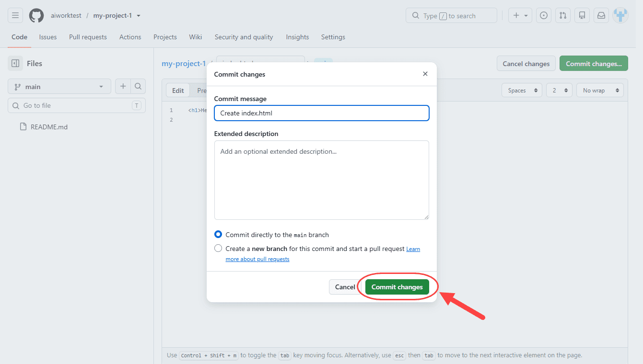This screenshot has width=643, height=364.
Task: Open the Spaces indent mode dropdown
Action: pos(522,90)
